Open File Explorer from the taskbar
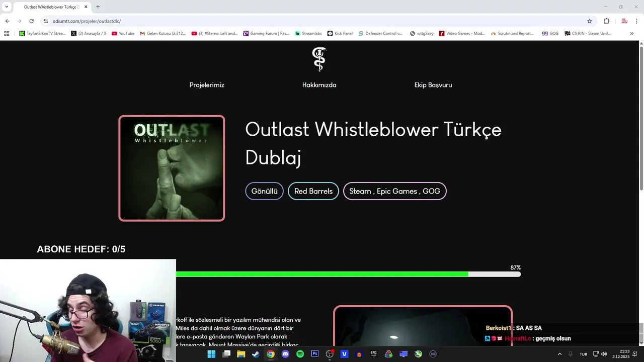 [x=241, y=354]
